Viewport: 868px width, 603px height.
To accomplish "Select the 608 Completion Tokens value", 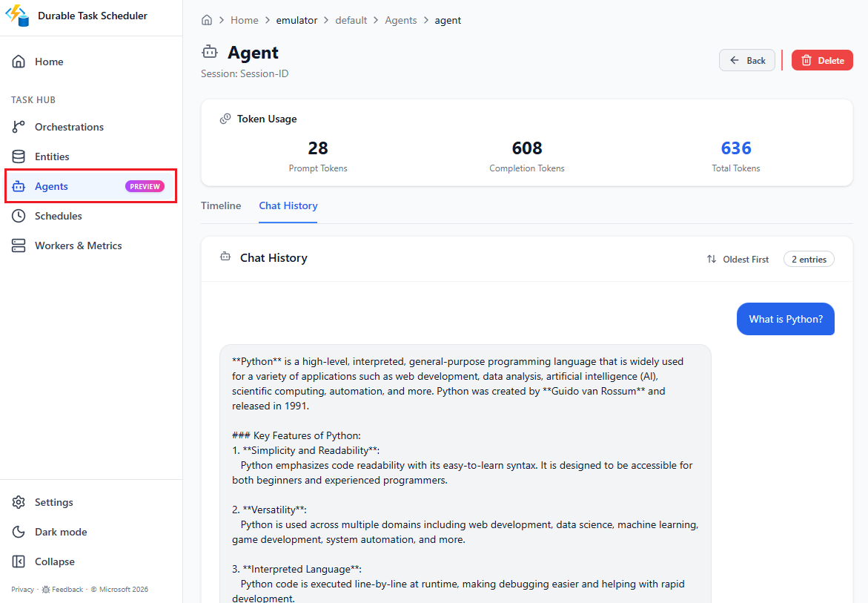I will pos(527,148).
